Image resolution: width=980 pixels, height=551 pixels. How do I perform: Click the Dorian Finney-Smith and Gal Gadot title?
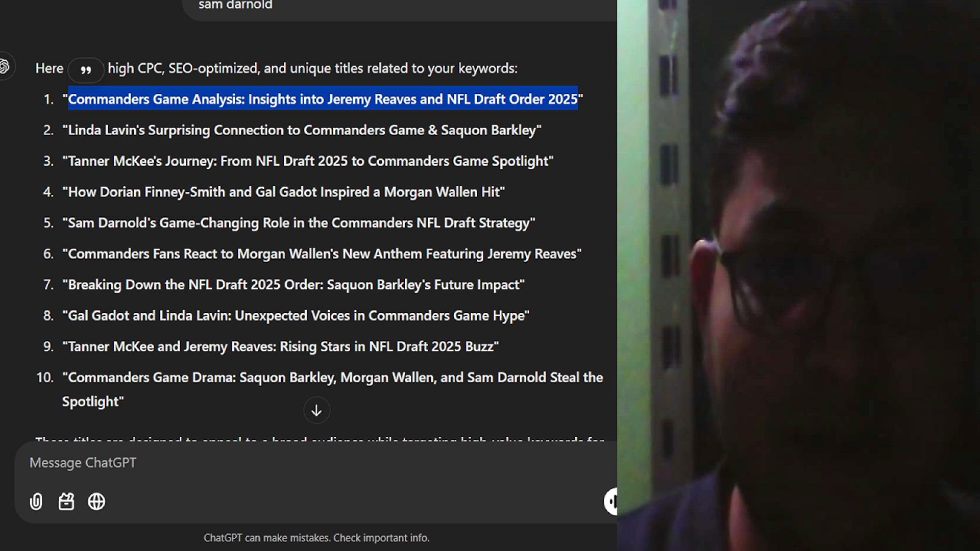(x=283, y=192)
